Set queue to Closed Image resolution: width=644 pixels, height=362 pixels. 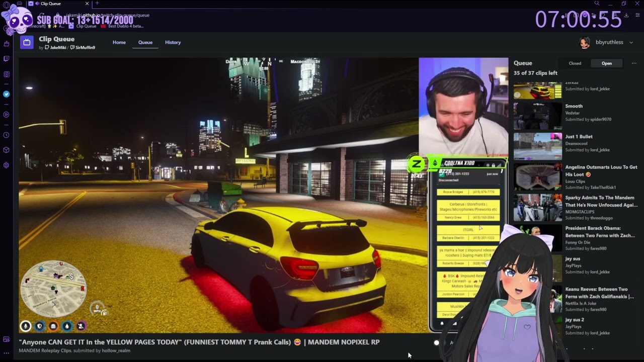tap(575, 63)
